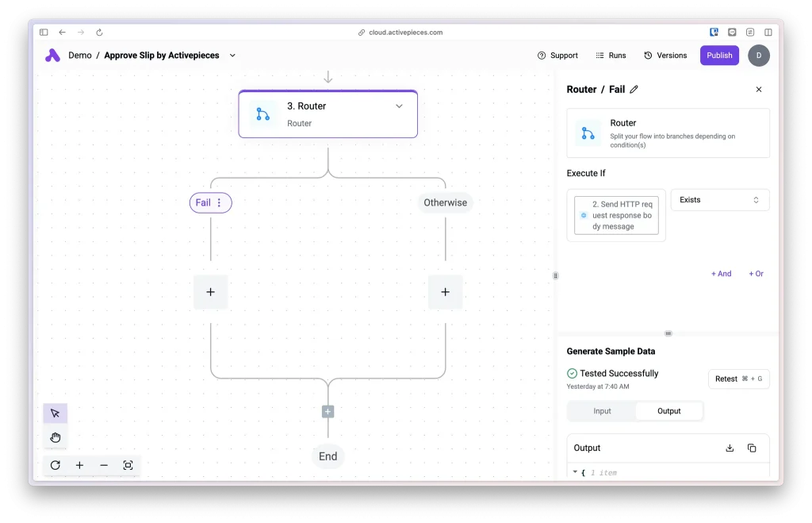Open user avatar D menu
Screen dimensions: 812x523
759,56
